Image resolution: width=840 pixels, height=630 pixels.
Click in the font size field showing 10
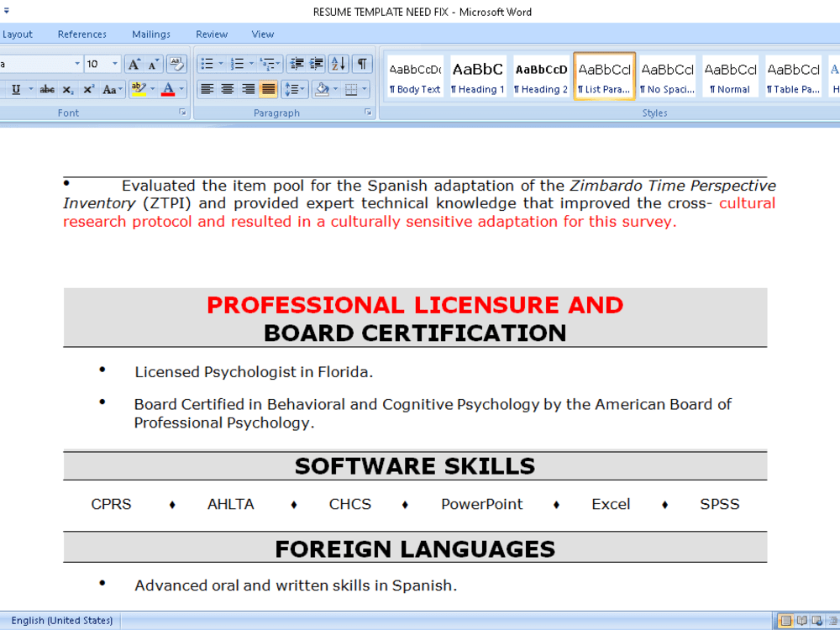(x=97, y=64)
